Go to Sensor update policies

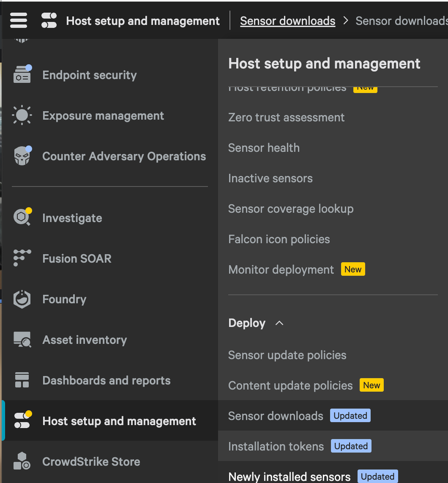coord(287,355)
